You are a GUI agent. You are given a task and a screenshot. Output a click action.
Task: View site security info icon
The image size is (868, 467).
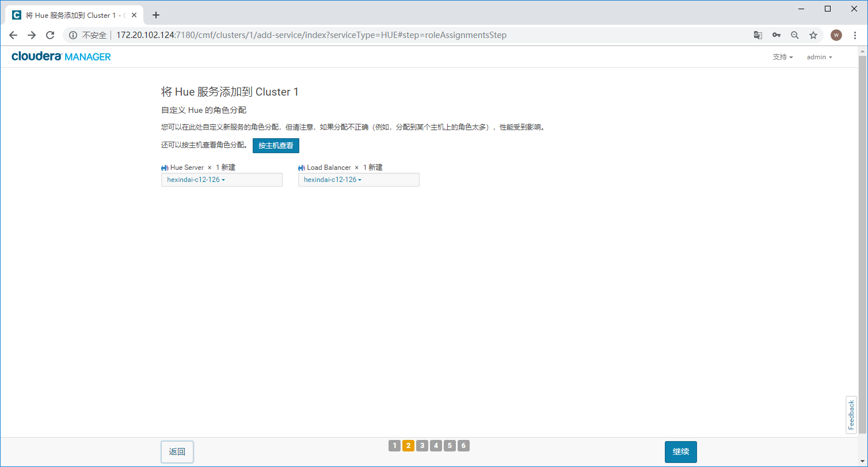click(x=73, y=35)
